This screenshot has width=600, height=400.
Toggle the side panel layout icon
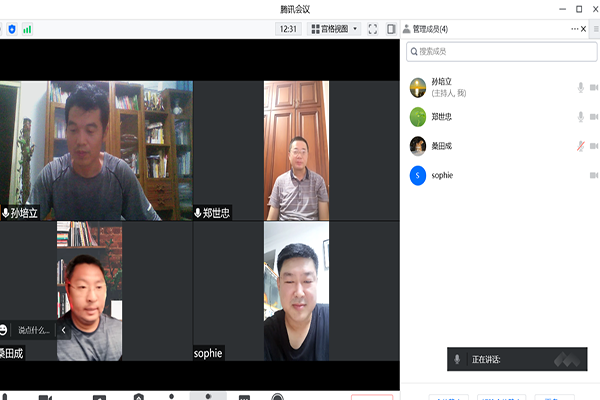click(x=391, y=29)
